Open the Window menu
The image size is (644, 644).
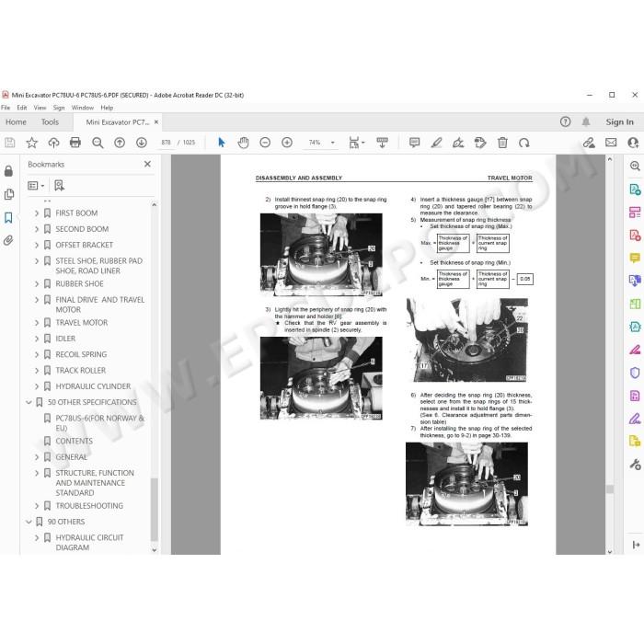tap(83, 108)
